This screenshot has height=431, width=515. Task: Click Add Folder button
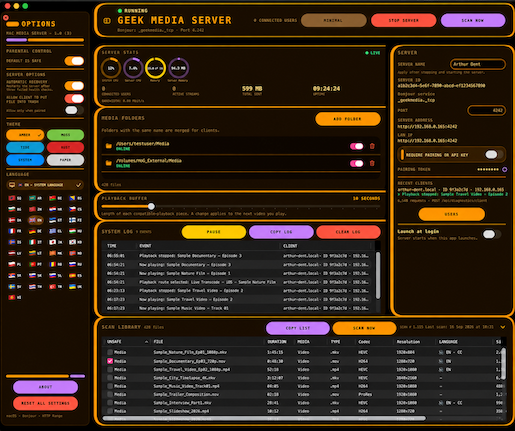tap(348, 119)
